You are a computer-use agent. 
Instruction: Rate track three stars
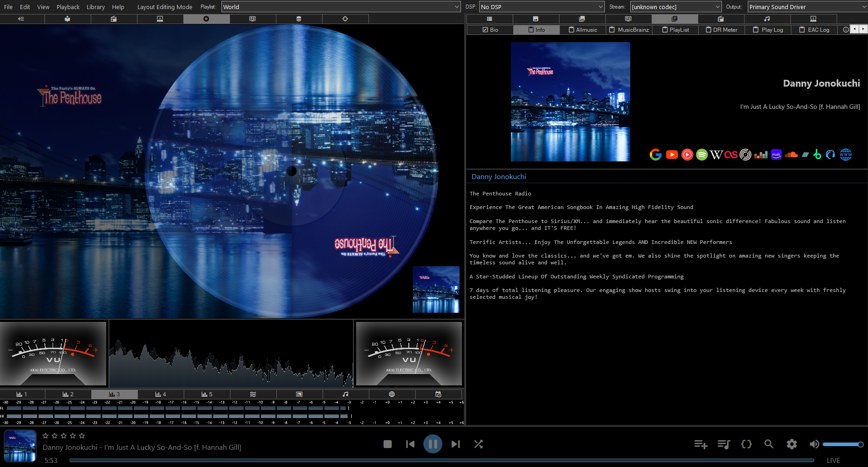pyautogui.click(x=64, y=436)
